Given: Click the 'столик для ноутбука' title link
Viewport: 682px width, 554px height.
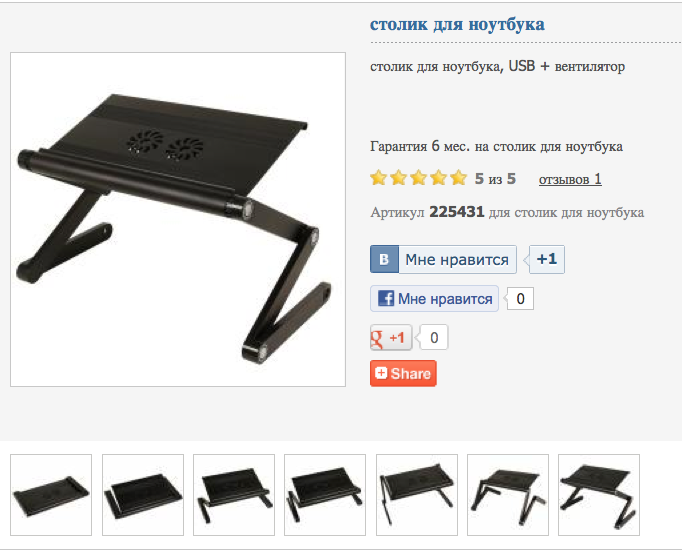Looking at the screenshot, I should point(457,24).
